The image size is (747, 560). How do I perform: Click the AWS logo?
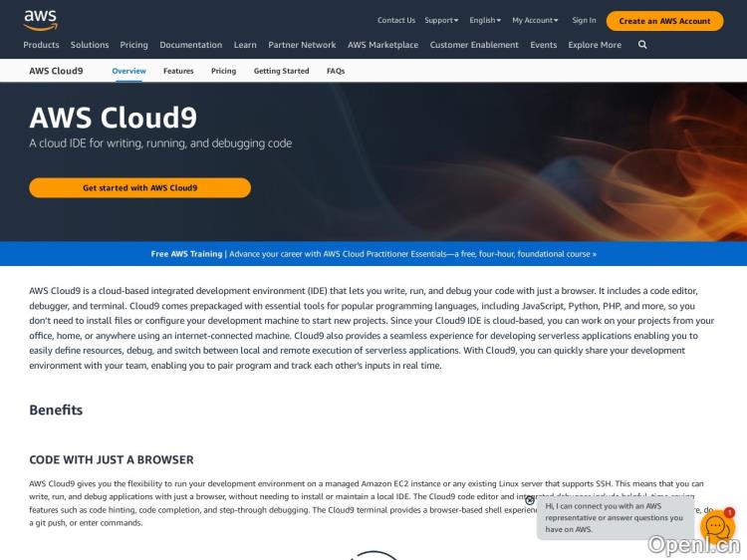(41, 21)
